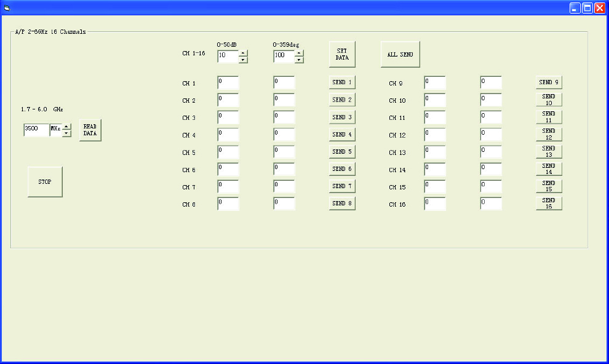Click the SEND 8 button

(x=342, y=204)
